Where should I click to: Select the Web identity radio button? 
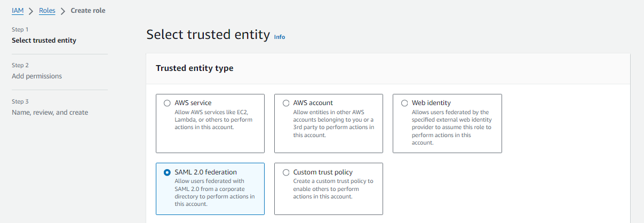(404, 103)
